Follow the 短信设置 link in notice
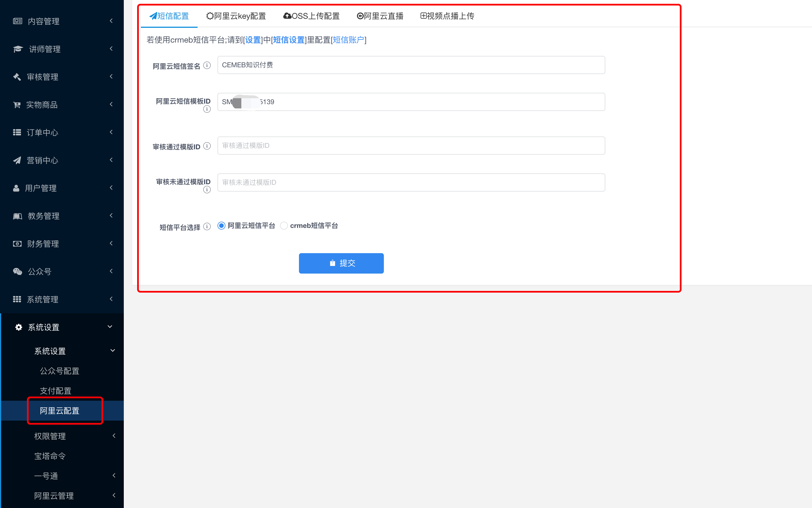This screenshot has width=812, height=508. [289, 40]
